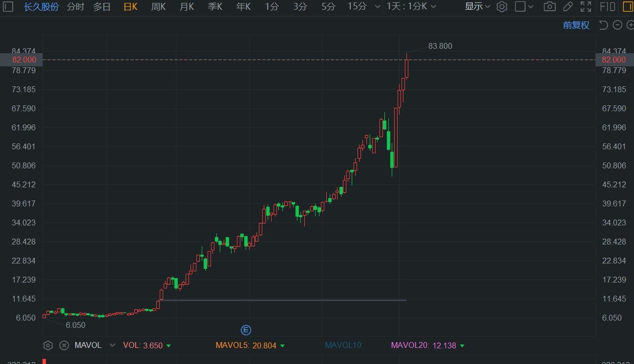Switch to 5分 five-minute chart
Viewport: 634px width, 364px height.
[x=329, y=7]
